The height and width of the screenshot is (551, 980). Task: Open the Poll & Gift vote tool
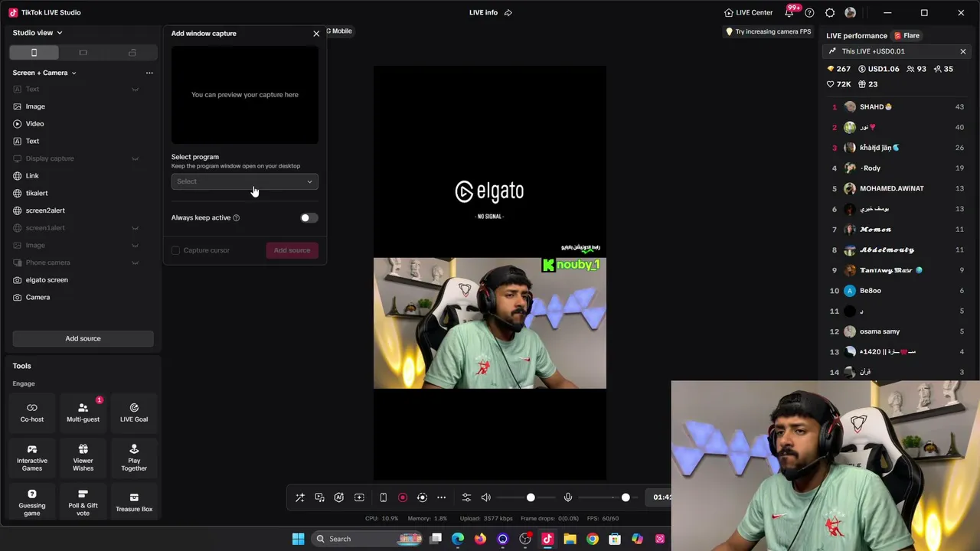(83, 503)
